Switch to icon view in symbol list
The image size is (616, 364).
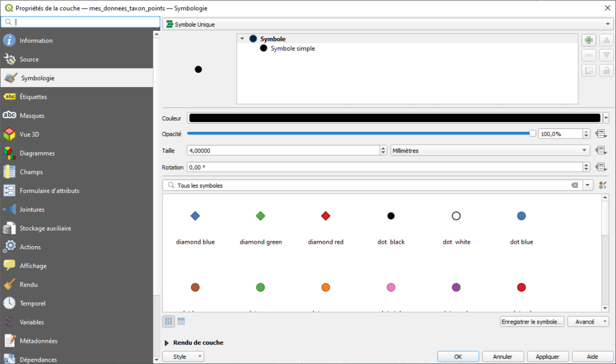pyautogui.click(x=168, y=321)
